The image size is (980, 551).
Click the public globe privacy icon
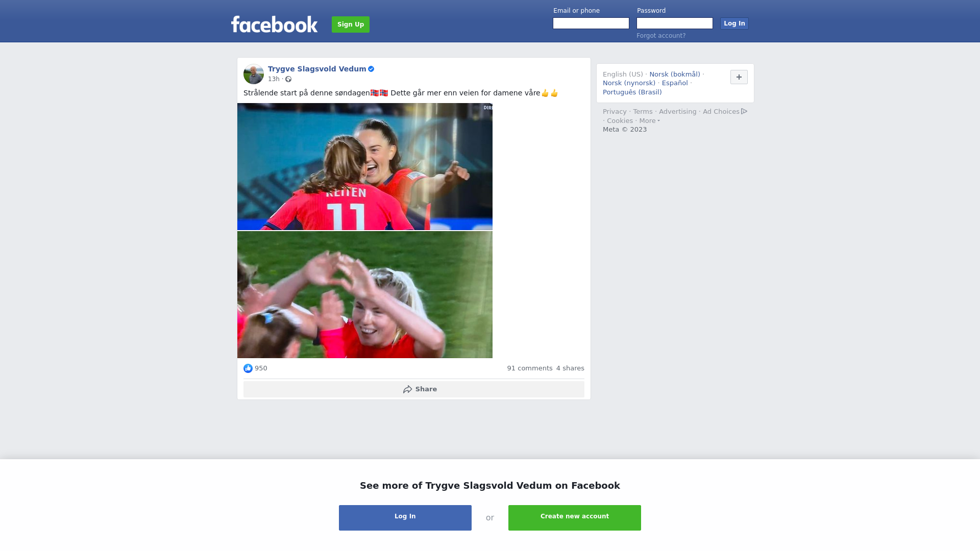[x=288, y=79]
